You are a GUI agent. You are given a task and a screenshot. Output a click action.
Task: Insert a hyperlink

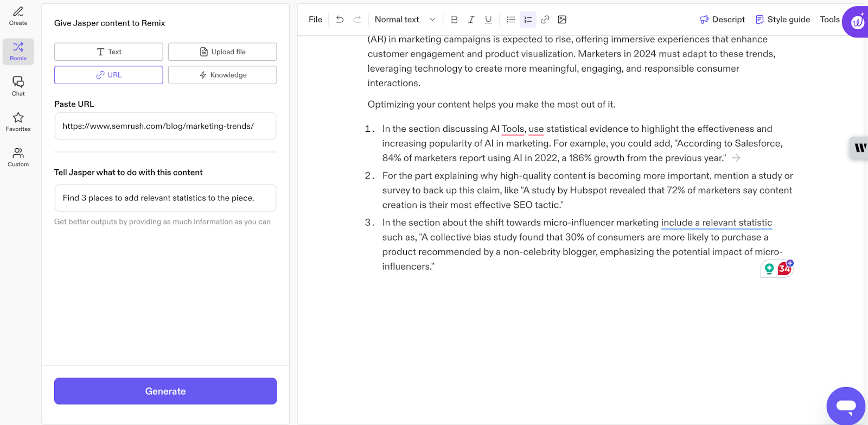(x=545, y=20)
